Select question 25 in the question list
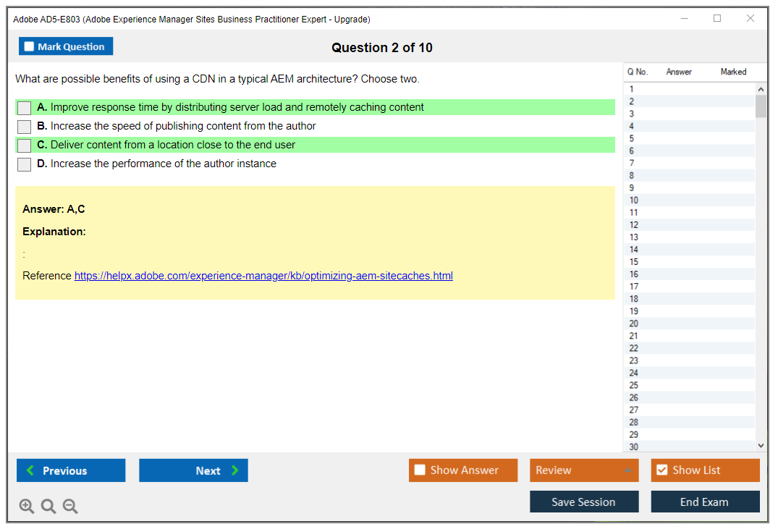The width and height of the screenshot is (778, 532). coord(634,385)
